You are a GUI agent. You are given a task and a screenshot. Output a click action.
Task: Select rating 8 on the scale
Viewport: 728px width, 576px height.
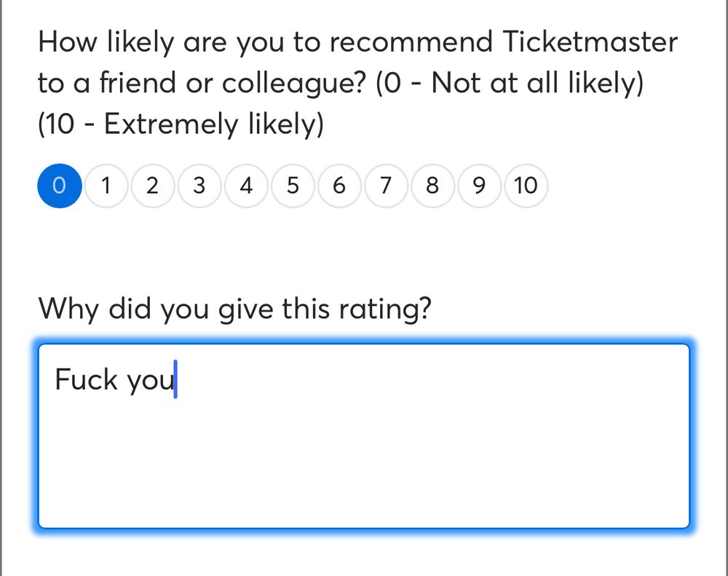pyautogui.click(x=432, y=186)
